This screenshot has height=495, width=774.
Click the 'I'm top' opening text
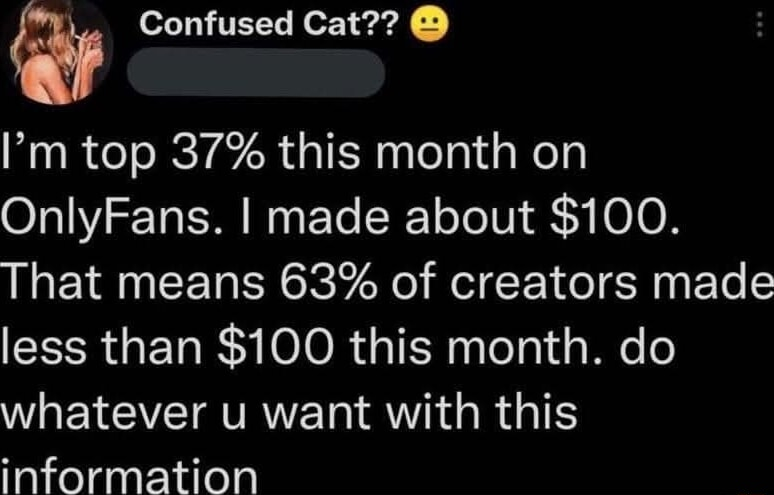point(79,155)
